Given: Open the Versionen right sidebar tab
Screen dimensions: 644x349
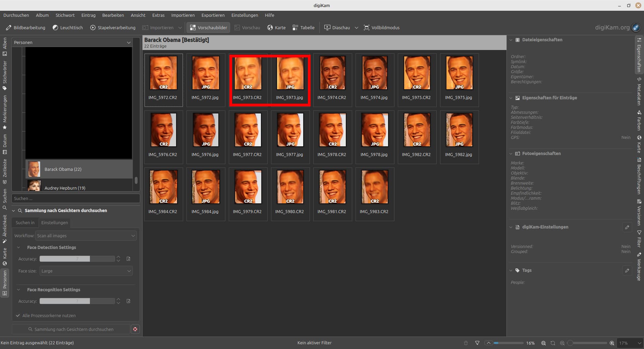Looking at the screenshot, I should [x=639, y=212].
